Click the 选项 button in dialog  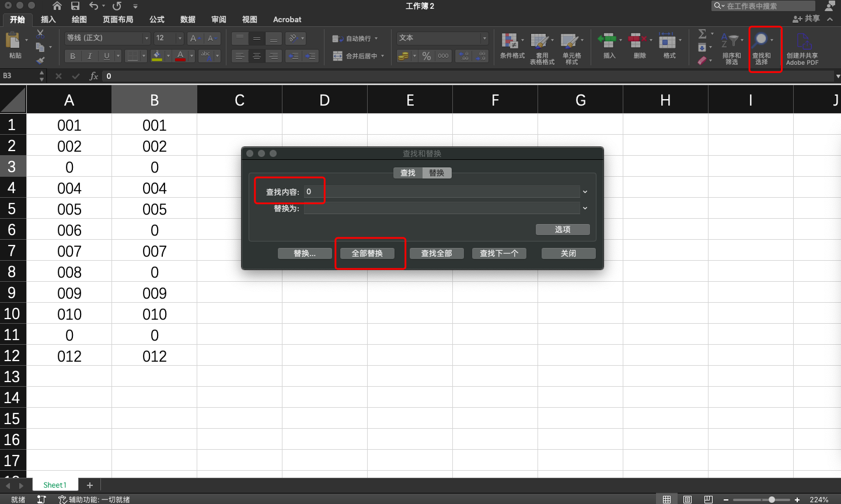(x=562, y=229)
